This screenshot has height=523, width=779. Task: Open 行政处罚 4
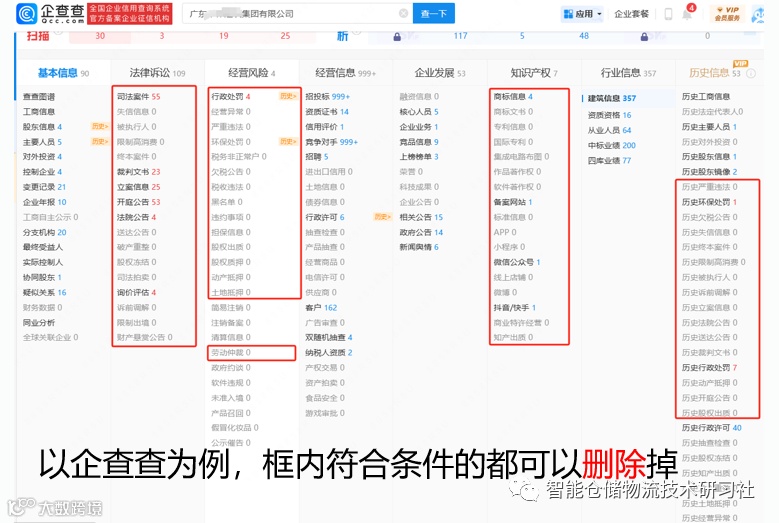pos(231,96)
